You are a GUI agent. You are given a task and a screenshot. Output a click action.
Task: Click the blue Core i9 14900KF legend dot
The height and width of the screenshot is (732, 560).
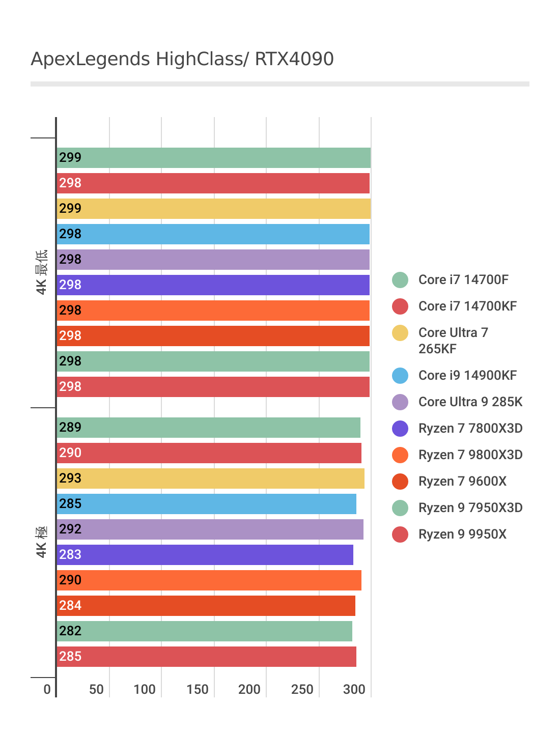(400, 376)
